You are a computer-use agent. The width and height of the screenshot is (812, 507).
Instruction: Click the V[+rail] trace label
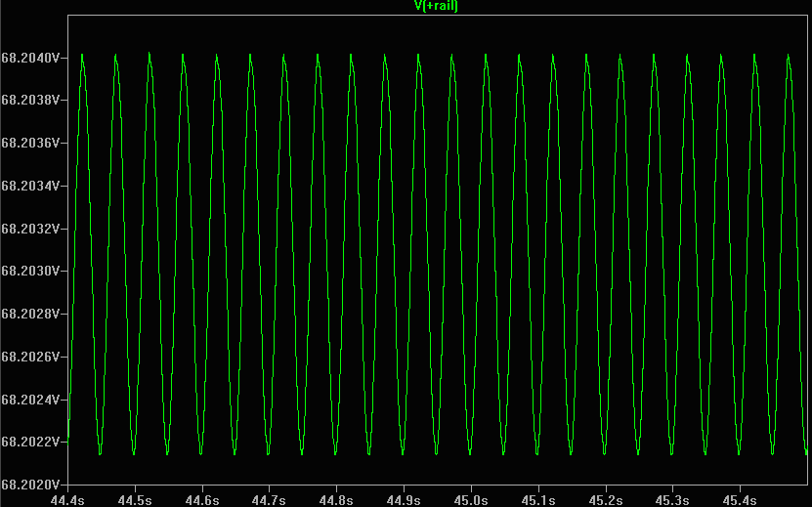click(x=436, y=6)
